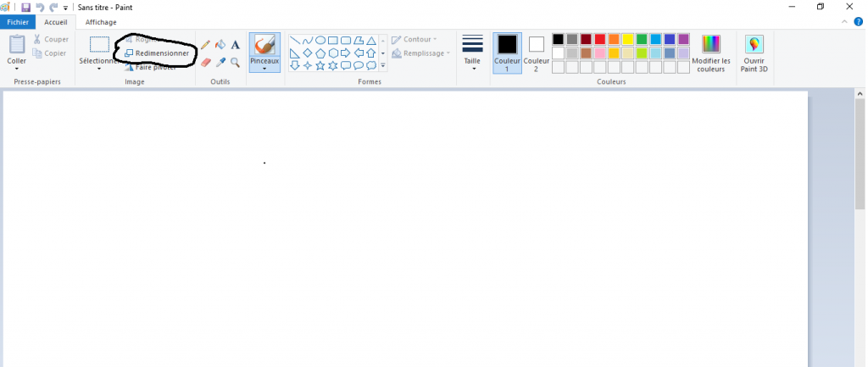Screen dimensions: 868x367
Task: Open Modifier les couleurs color editor
Action: pyautogui.click(x=711, y=53)
